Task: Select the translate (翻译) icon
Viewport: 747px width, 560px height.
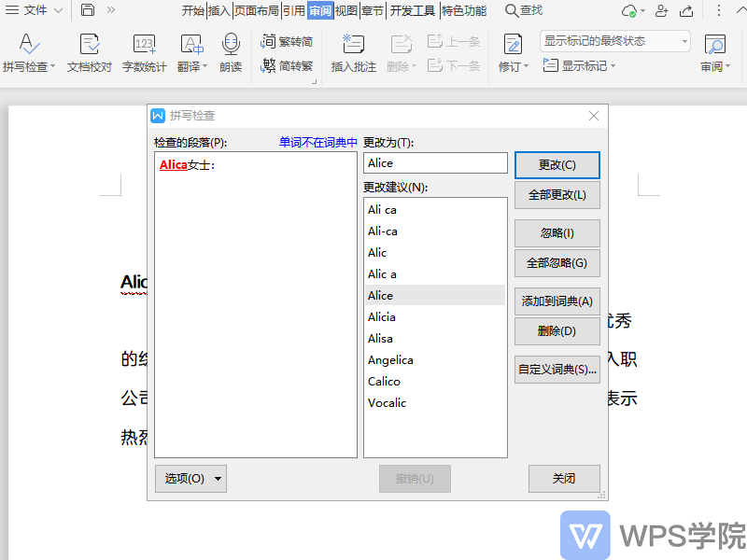Action: (x=190, y=46)
